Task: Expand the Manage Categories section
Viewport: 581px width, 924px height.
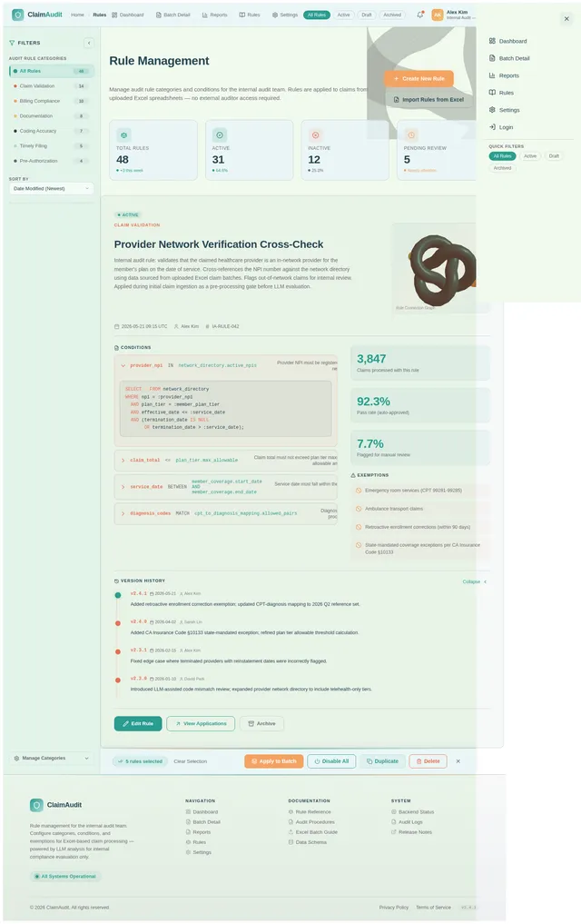Action: click(51, 759)
